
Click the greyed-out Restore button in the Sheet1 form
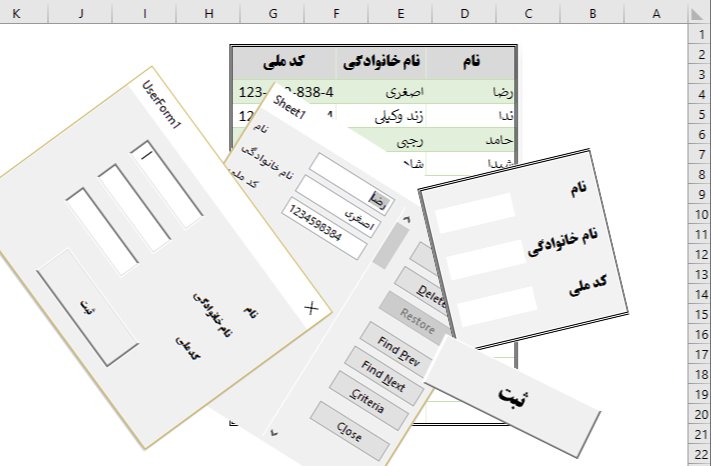[414, 320]
